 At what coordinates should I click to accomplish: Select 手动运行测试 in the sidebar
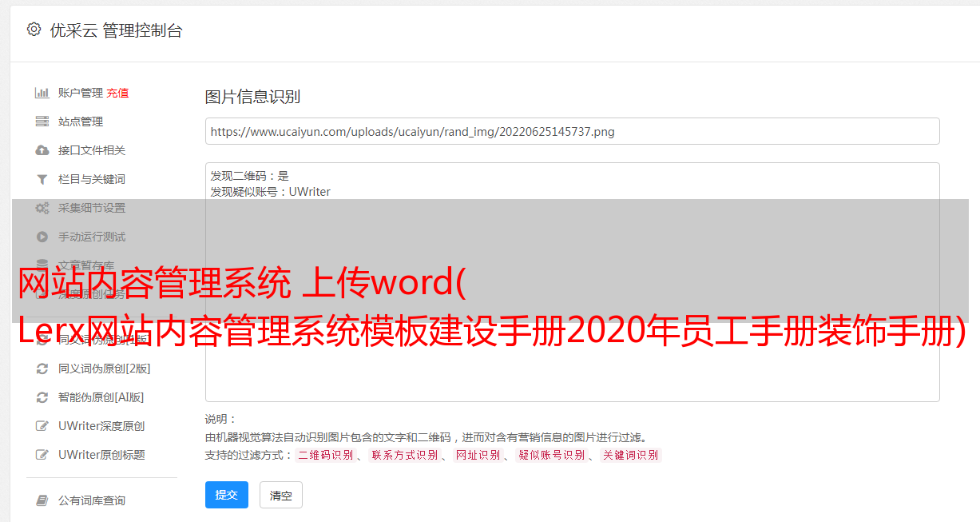tap(92, 237)
